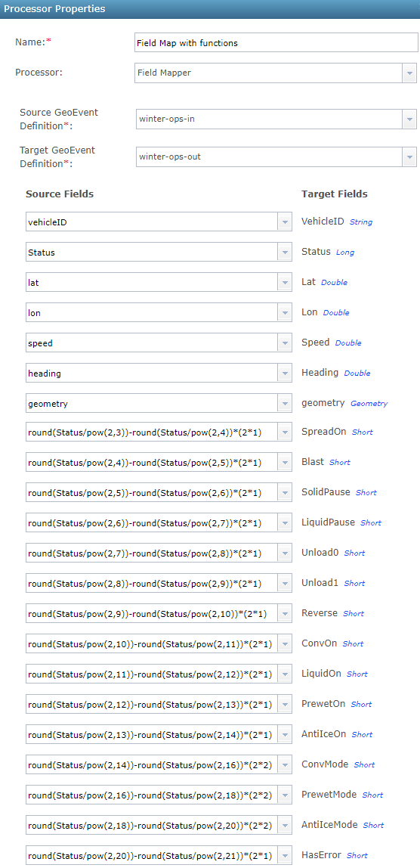The height and width of the screenshot is (868, 420).
Task: Click the 'VehicleID String' target field label
Action: click(337, 222)
